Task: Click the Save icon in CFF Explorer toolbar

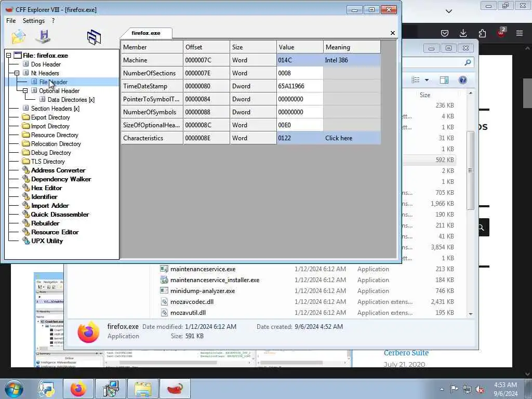Action: click(44, 37)
